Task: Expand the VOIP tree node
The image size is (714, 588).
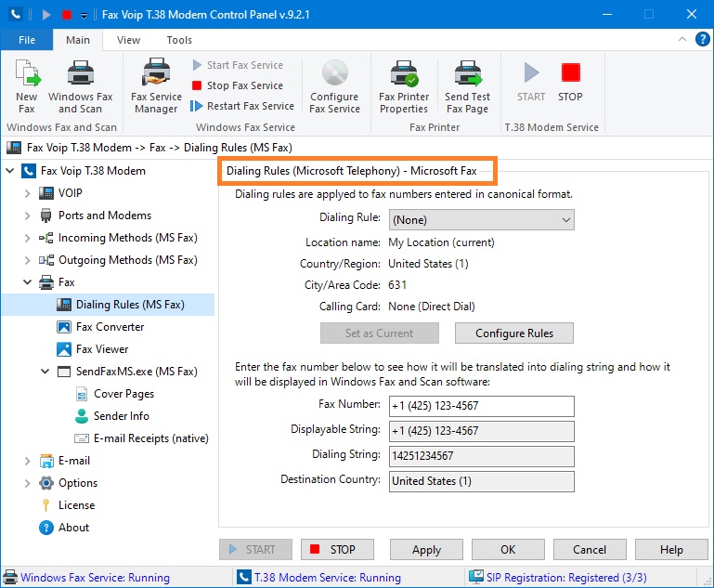Action: tap(27, 193)
